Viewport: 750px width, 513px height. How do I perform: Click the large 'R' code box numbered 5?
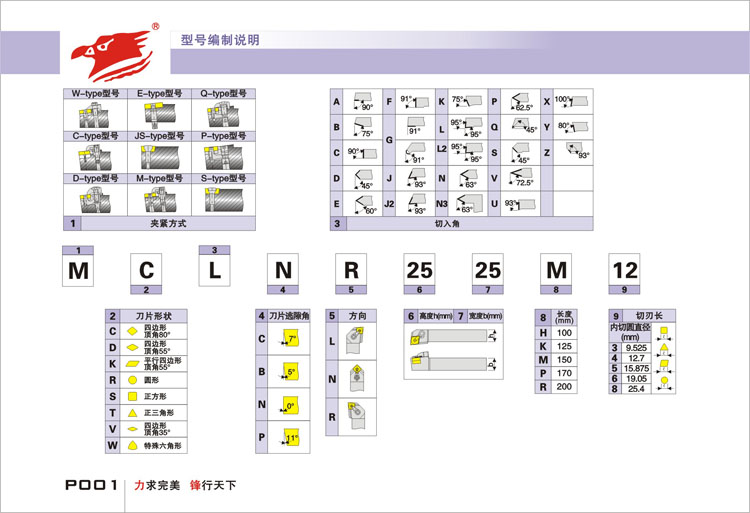[x=351, y=270]
